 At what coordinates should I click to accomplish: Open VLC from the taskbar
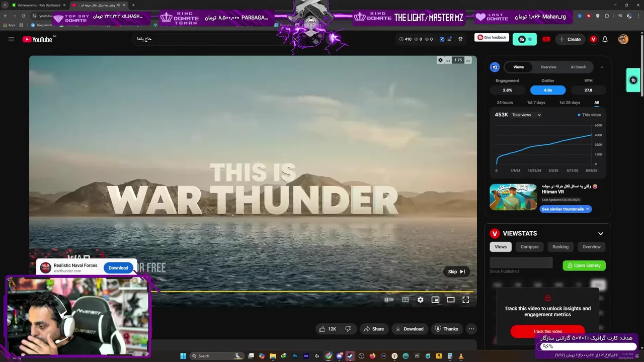coord(460,356)
